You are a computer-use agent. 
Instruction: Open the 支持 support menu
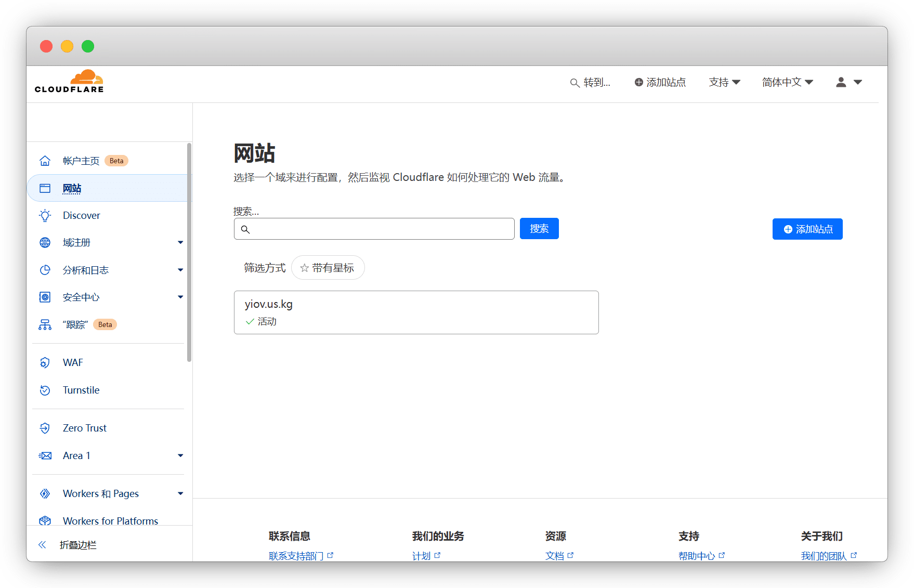(724, 82)
